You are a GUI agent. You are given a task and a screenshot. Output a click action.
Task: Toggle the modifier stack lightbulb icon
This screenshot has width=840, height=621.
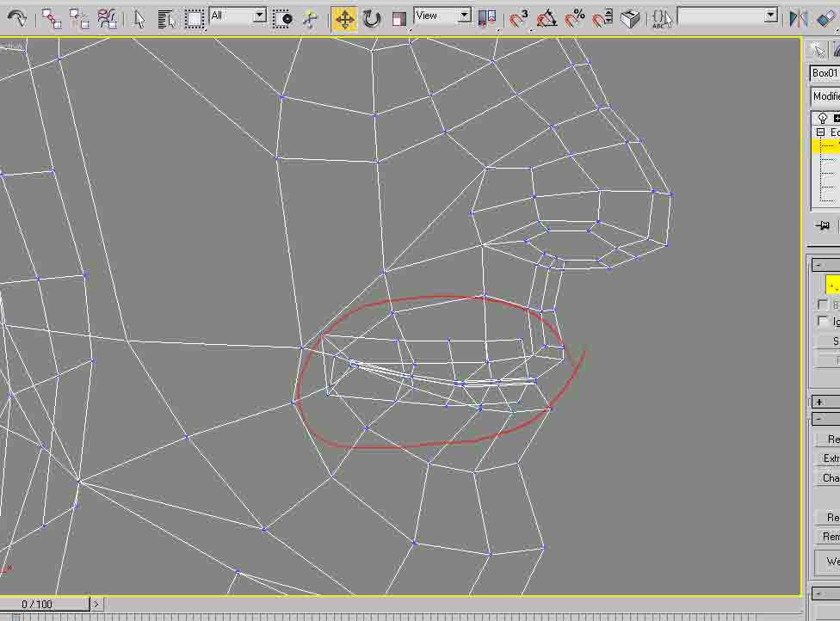(822, 118)
